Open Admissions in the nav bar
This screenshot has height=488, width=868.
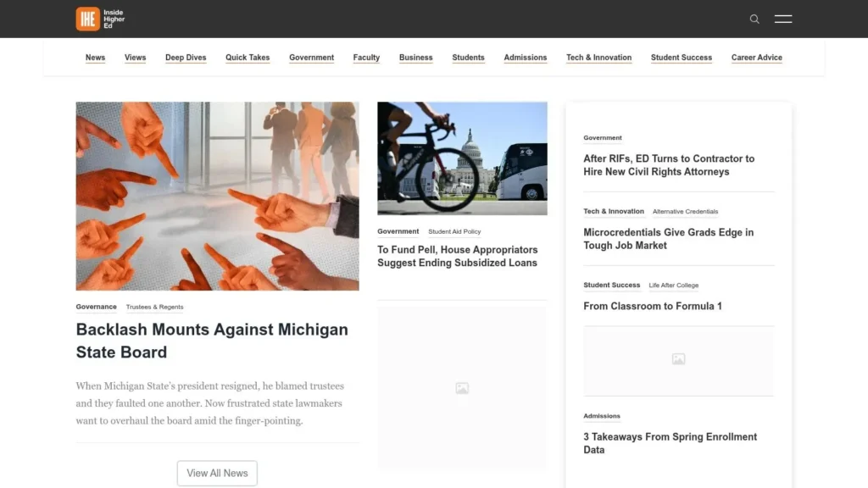point(526,58)
